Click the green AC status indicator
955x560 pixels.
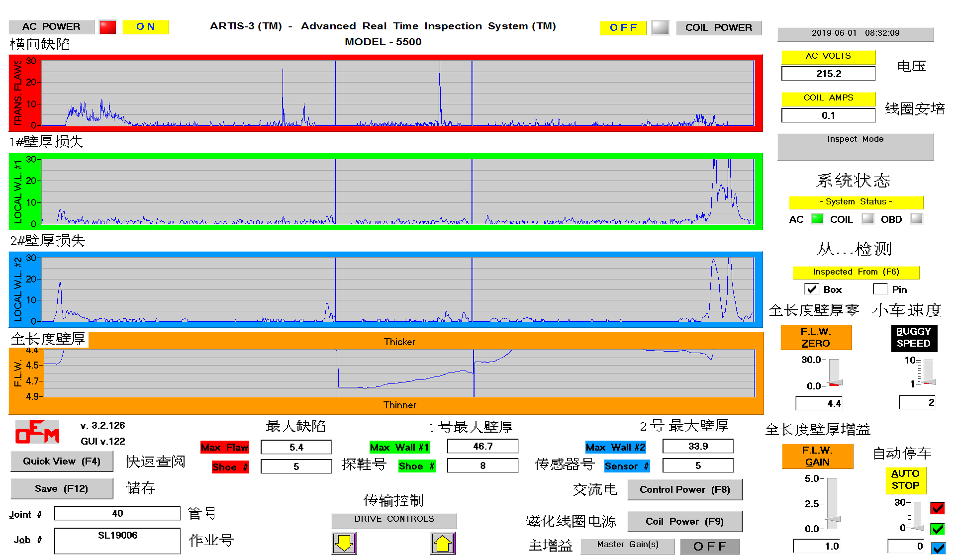click(817, 219)
